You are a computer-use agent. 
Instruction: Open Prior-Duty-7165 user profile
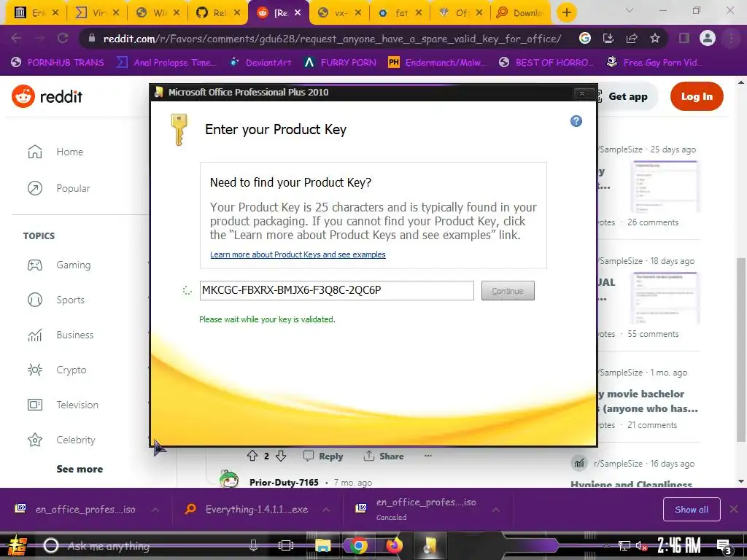pos(284,483)
